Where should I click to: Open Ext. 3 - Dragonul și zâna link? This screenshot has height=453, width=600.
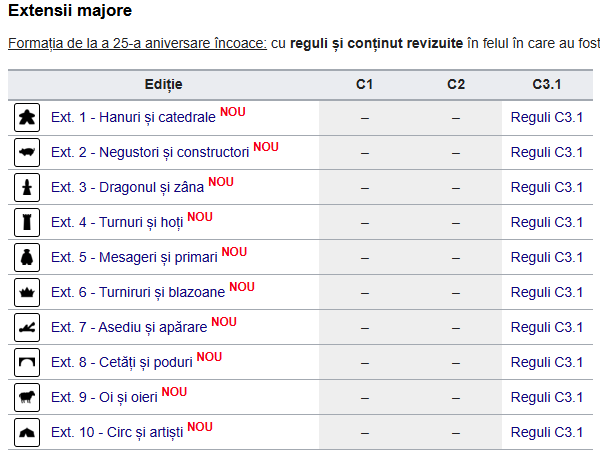[x=127, y=187]
